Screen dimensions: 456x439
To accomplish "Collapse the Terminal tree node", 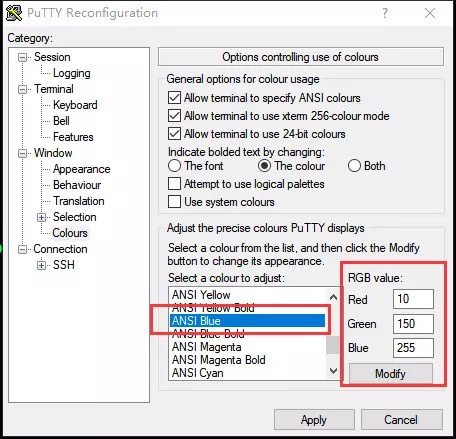I will [x=22, y=89].
